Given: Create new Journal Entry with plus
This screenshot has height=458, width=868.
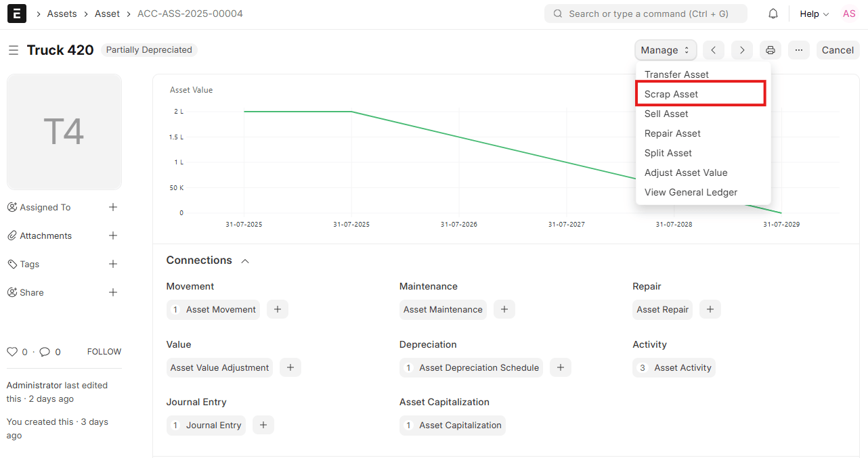Looking at the screenshot, I should pyautogui.click(x=263, y=425).
